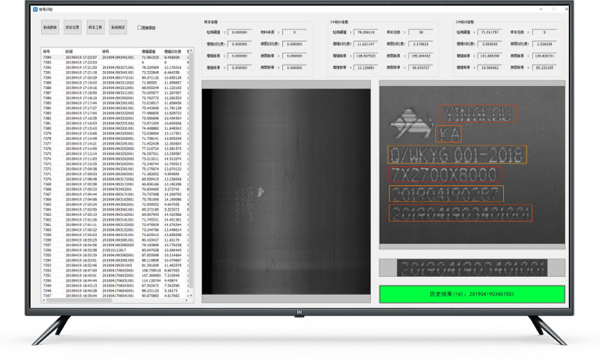Click the 时间 column header
Viewport: 600px width, 364px height.
coord(70,52)
